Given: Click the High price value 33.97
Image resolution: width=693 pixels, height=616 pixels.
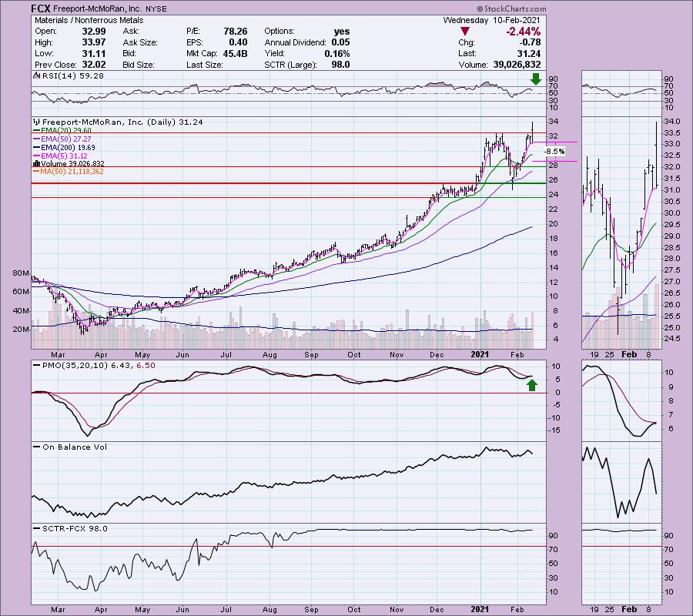Looking at the screenshot, I should click(x=94, y=42).
